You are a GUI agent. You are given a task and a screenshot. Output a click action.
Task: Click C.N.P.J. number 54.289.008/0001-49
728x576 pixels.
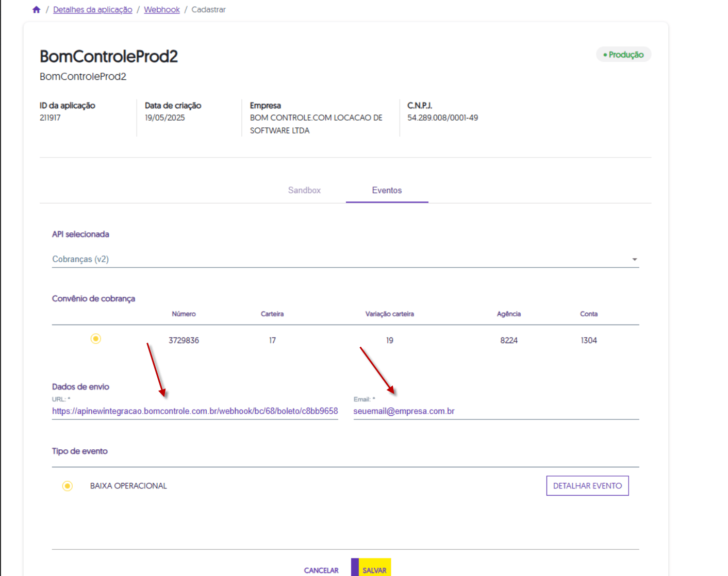442,118
